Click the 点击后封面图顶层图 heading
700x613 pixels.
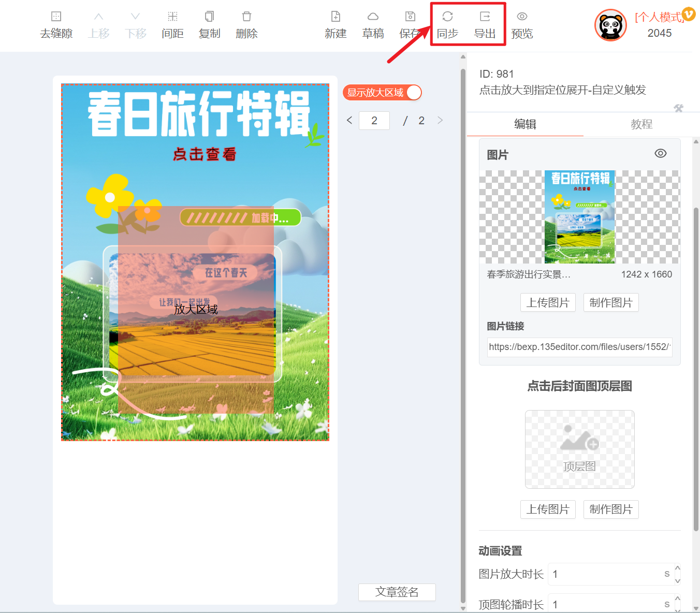click(579, 386)
